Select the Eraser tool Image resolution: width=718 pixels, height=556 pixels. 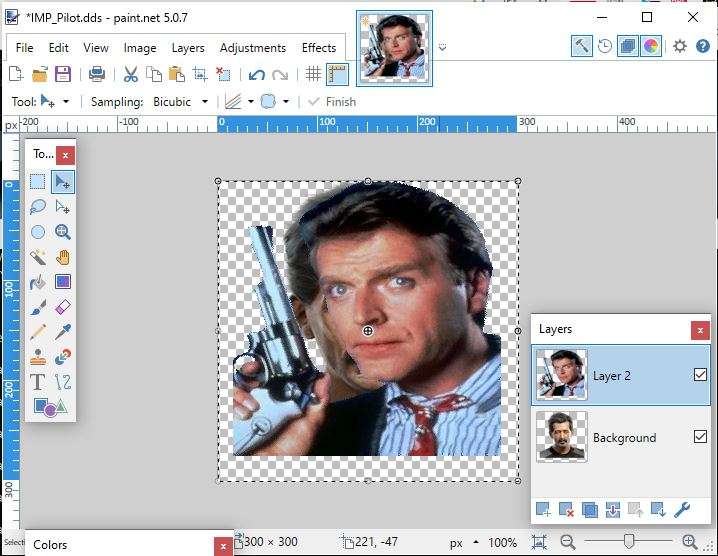(x=63, y=307)
